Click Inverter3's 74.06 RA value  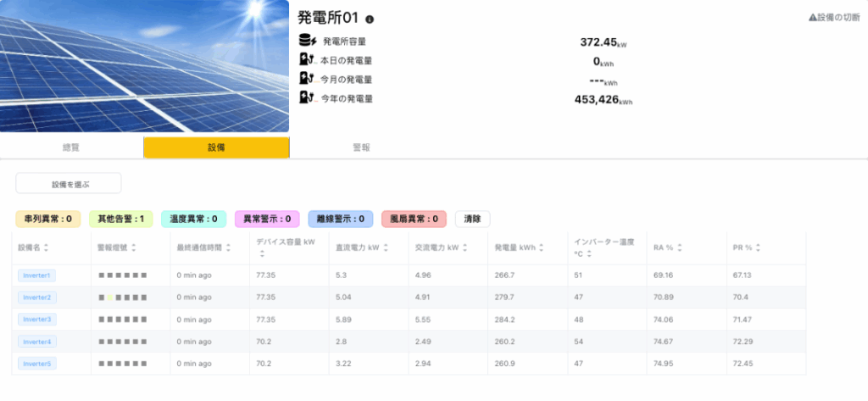click(x=663, y=320)
